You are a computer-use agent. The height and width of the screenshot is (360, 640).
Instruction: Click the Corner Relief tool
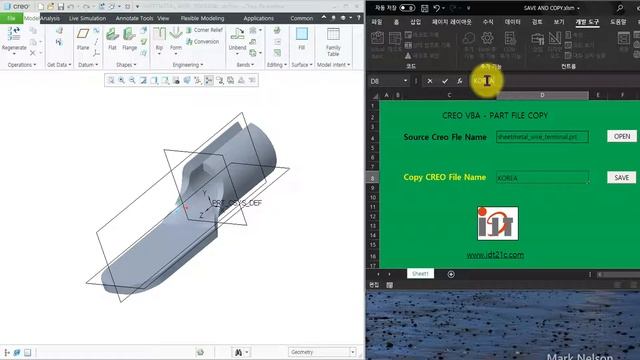click(x=204, y=30)
